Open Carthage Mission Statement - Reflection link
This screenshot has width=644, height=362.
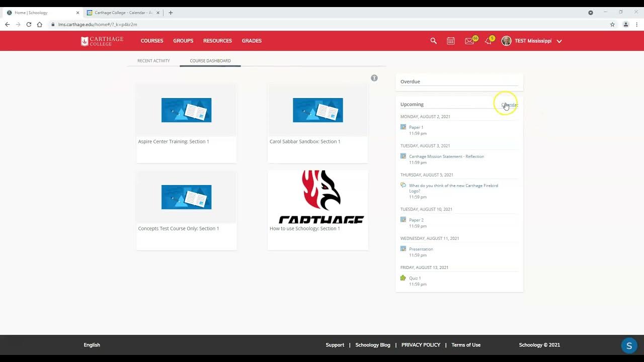tap(446, 156)
